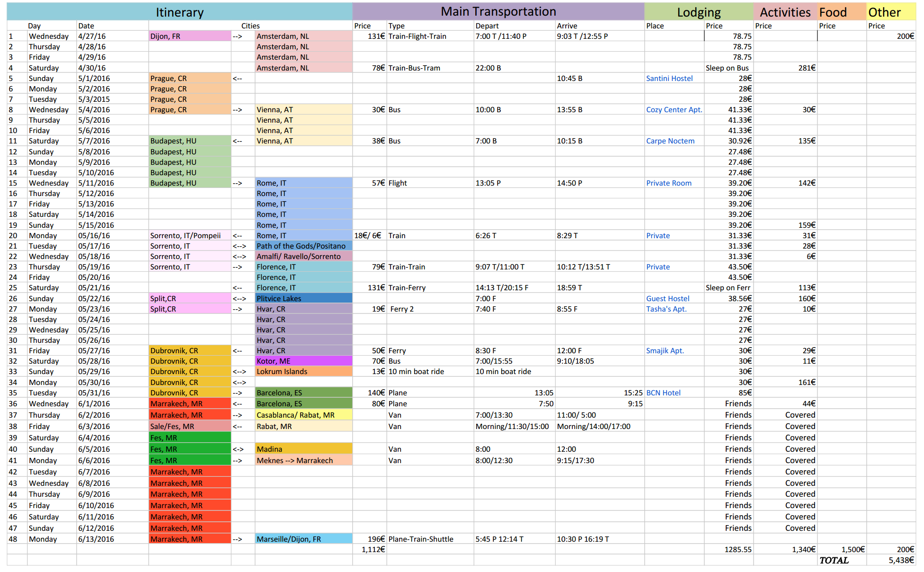Click the Train-Flight-Train type cell
The height and width of the screenshot is (572, 924).
tap(430, 36)
